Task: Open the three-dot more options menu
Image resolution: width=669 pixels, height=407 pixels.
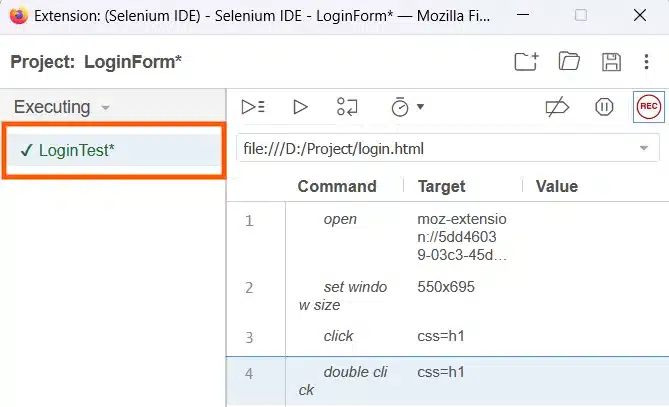Action: [x=646, y=62]
